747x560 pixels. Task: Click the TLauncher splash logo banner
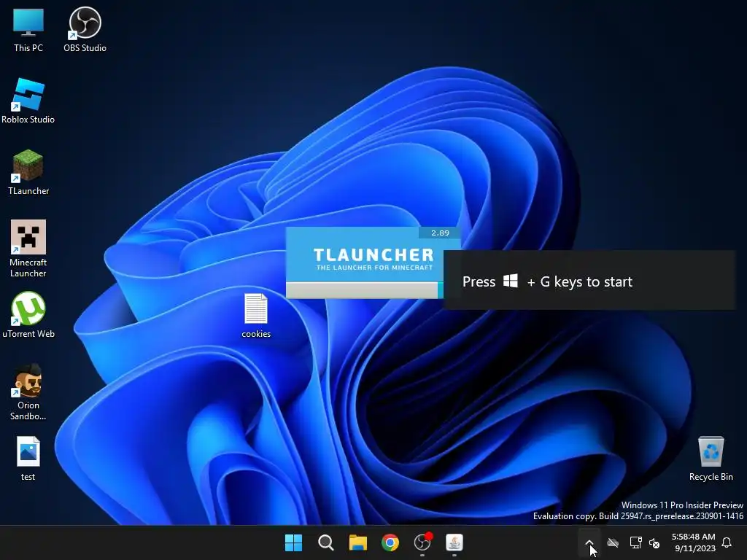(373, 254)
